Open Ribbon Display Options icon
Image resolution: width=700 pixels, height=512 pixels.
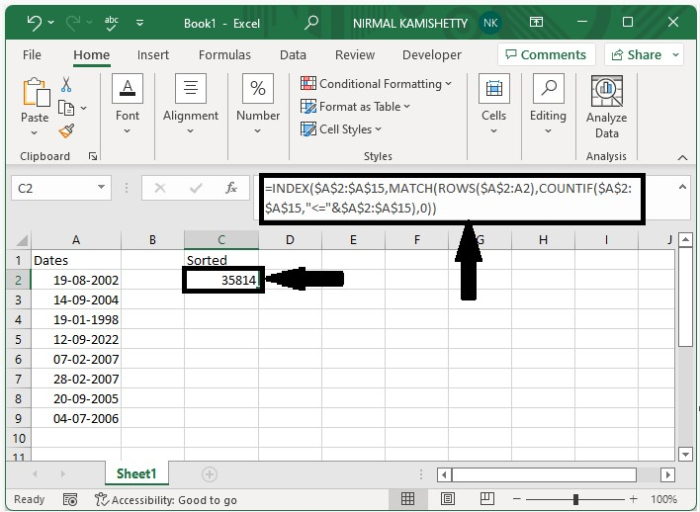click(x=536, y=22)
